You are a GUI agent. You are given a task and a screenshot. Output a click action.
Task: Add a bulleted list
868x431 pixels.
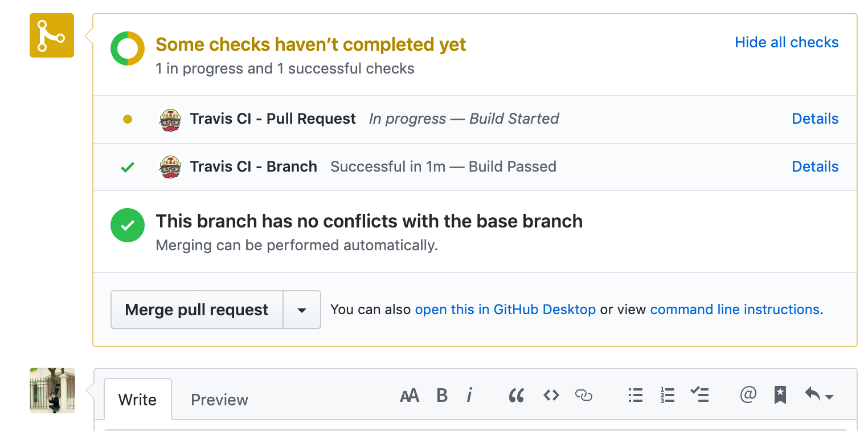point(635,395)
